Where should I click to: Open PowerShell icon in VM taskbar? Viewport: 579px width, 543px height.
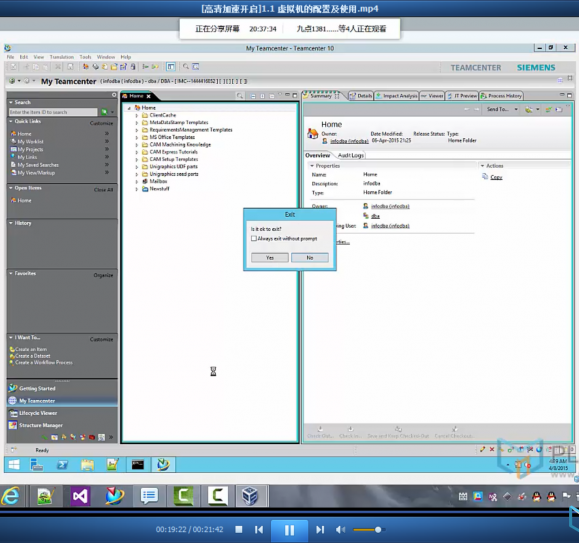[62, 464]
